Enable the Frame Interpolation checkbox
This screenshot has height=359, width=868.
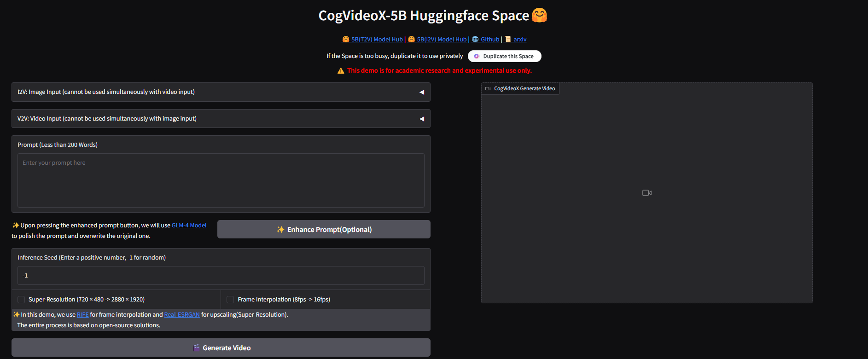tap(230, 300)
